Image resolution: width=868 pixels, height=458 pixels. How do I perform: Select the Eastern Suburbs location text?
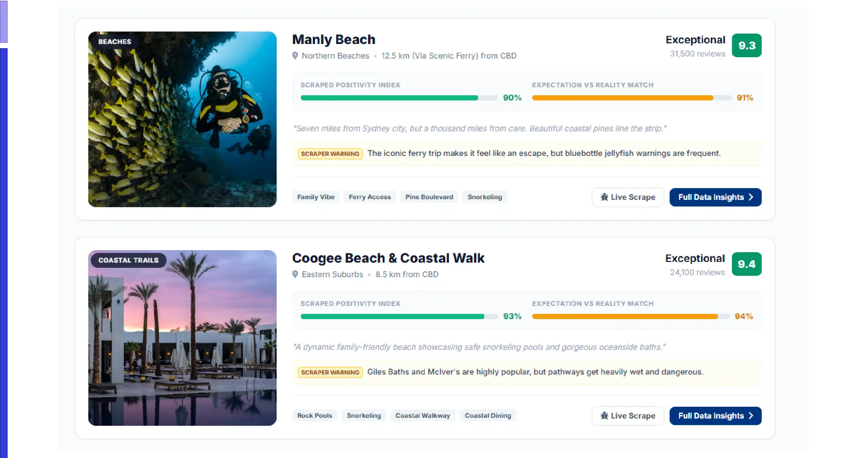coord(332,274)
